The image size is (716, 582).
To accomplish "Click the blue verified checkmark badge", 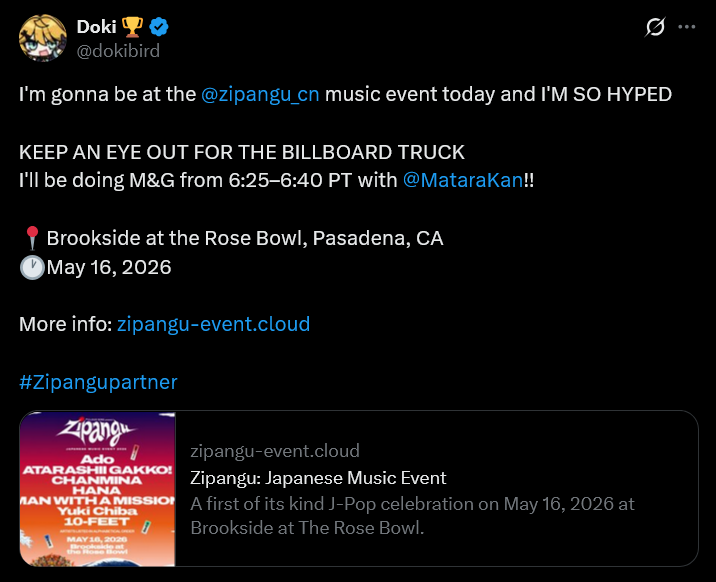I will [159, 27].
